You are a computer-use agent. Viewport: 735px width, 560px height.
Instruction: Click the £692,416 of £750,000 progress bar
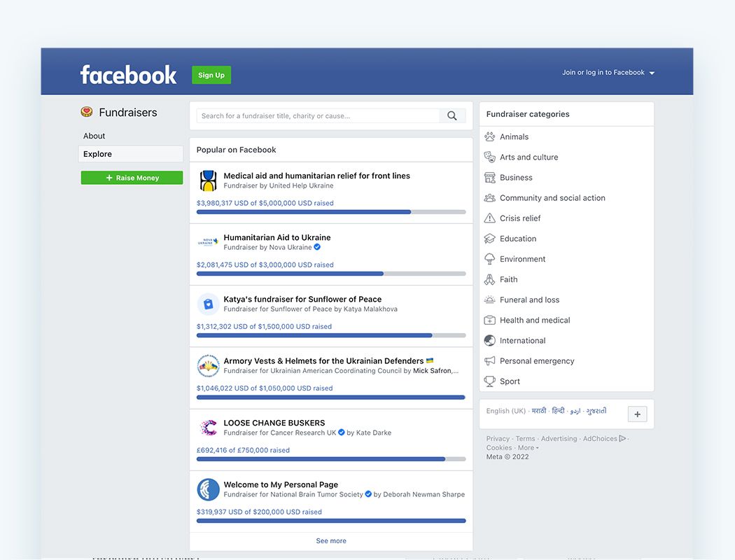pyautogui.click(x=331, y=459)
